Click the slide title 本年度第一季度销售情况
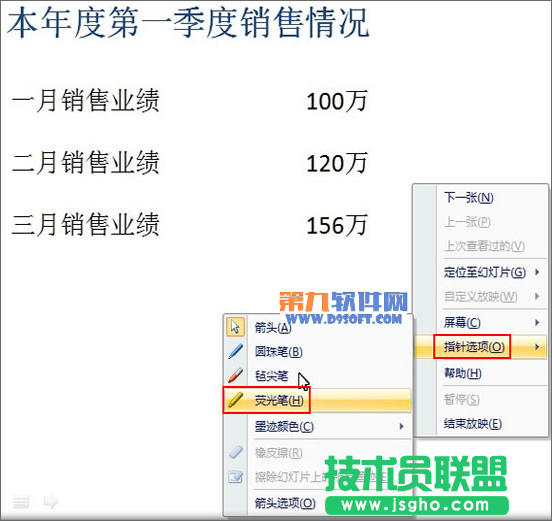This screenshot has height=521, width=552. click(188, 23)
